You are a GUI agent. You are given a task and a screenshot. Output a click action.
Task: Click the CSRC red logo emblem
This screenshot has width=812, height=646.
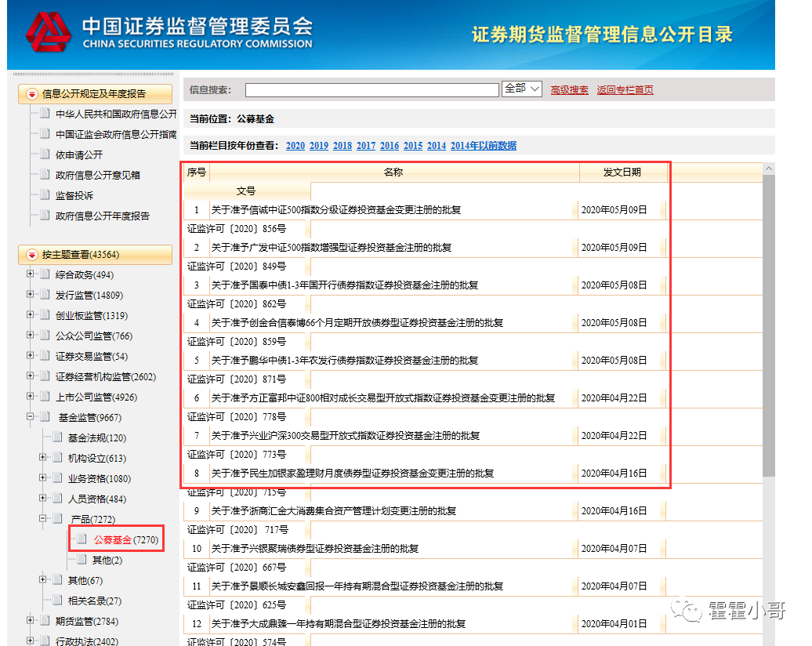49,32
